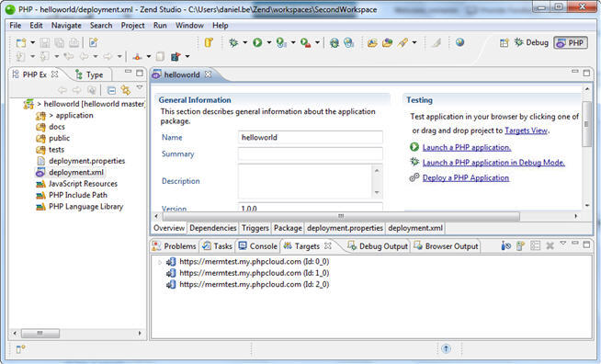Screen dimensions: 601x364
Task: Open the PHP Explorer view menu triangle
Action: click(x=140, y=88)
